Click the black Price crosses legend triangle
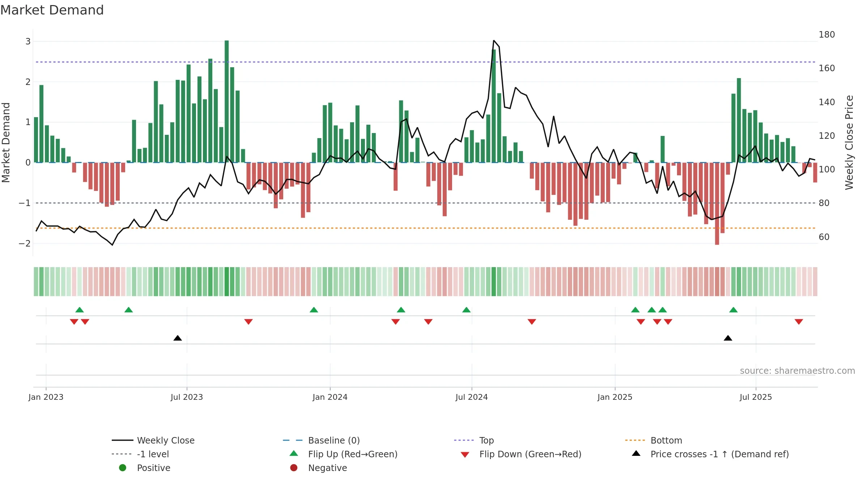868x488 pixels. pos(636,453)
